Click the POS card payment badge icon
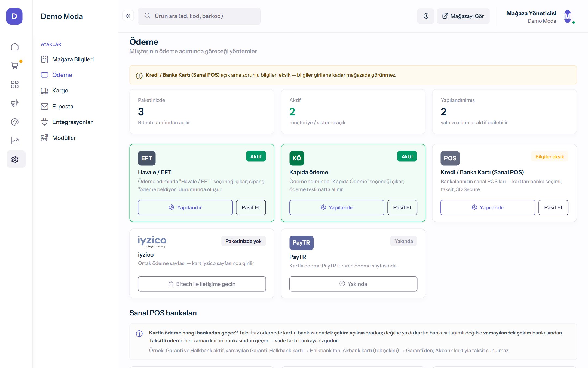Viewport: 588px width, 368px height. pos(450,158)
